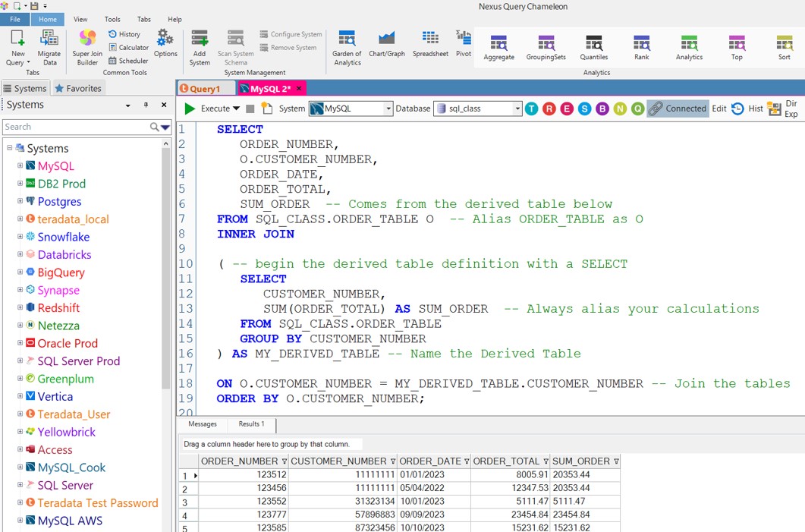The width and height of the screenshot is (805, 532).
Task: Select the Aggregate analytics icon
Action: click(x=498, y=44)
